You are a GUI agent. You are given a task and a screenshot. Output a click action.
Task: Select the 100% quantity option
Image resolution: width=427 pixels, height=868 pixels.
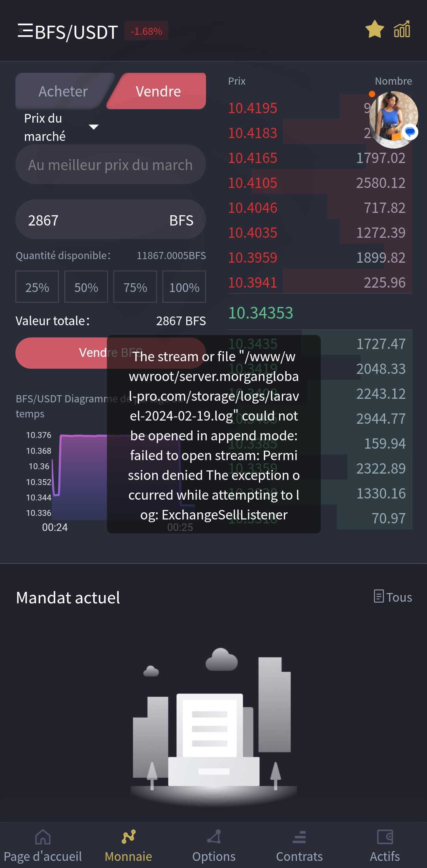pos(184,287)
